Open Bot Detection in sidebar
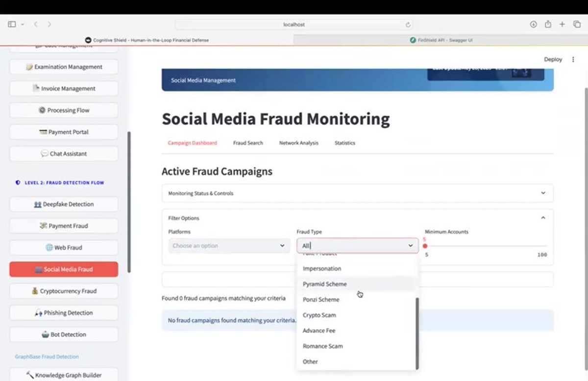588x381 pixels. coord(64,334)
